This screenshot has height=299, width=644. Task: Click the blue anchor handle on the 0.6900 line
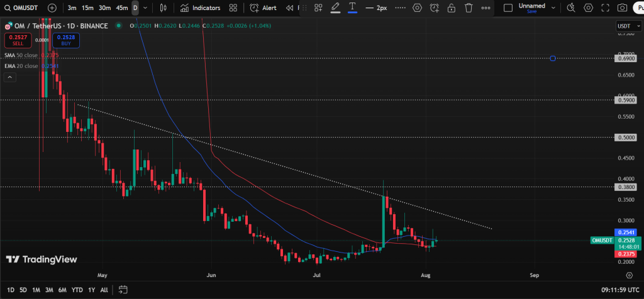pos(553,58)
